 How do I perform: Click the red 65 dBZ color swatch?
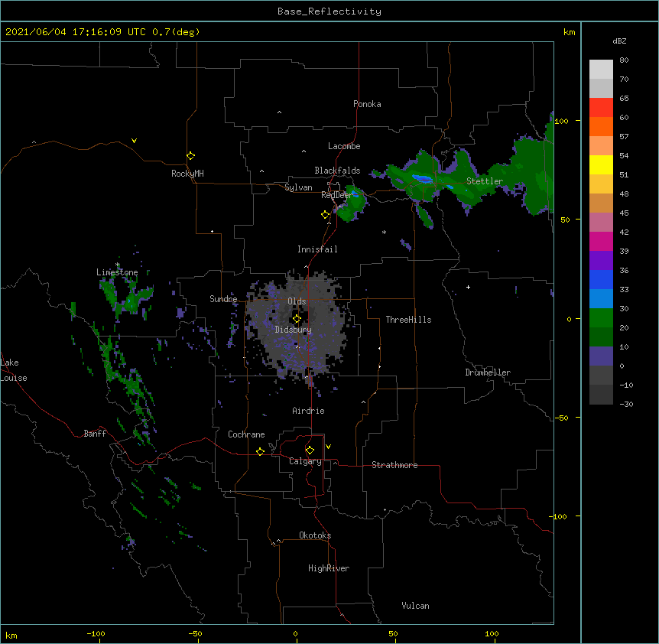click(601, 108)
